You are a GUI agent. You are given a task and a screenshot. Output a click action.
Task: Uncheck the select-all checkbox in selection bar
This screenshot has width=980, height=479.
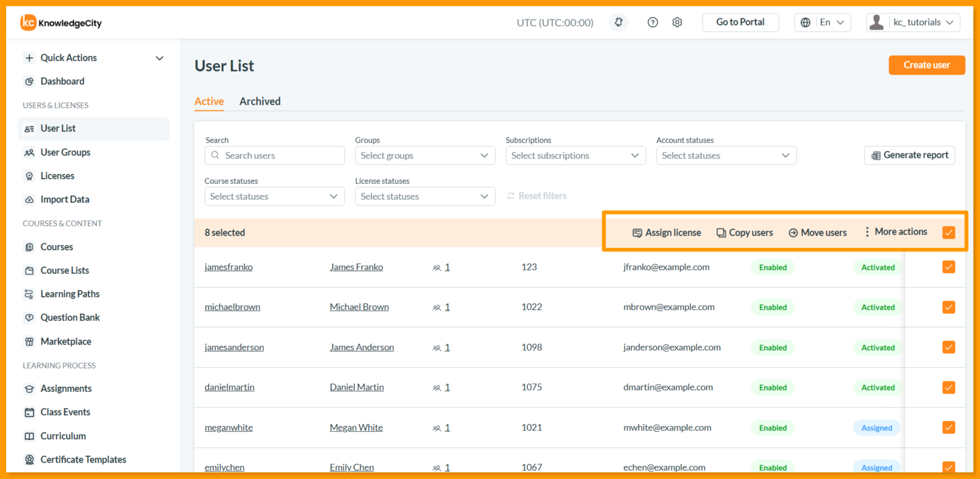(x=949, y=233)
